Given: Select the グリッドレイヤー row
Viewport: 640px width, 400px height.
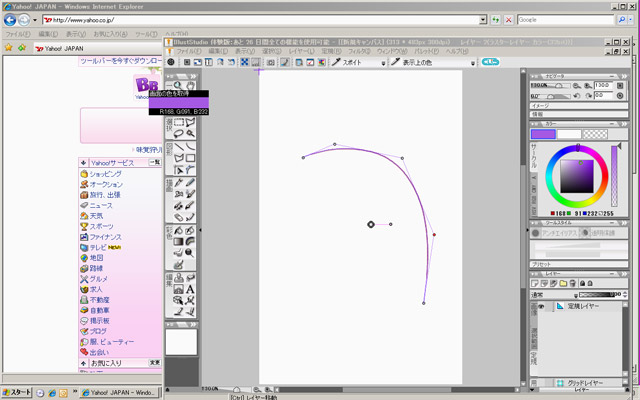Looking at the screenshot, I should pyautogui.click(x=577, y=383).
